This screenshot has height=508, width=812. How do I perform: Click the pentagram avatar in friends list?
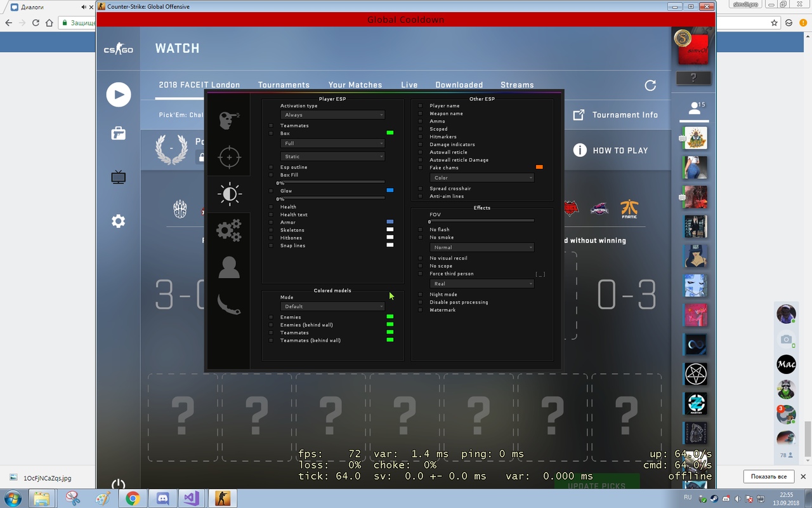coord(696,375)
